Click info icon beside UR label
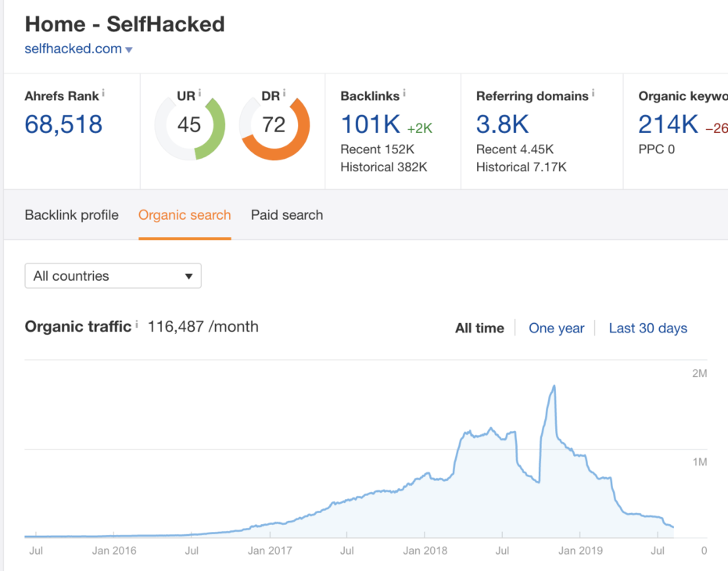 point(199,93)
